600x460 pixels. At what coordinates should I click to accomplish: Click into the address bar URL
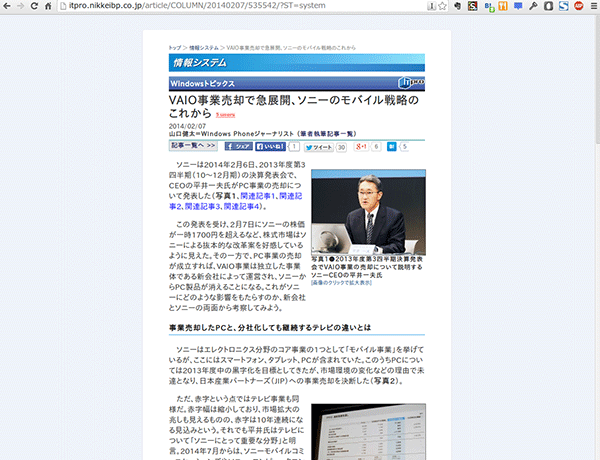(x=197, y=6)
